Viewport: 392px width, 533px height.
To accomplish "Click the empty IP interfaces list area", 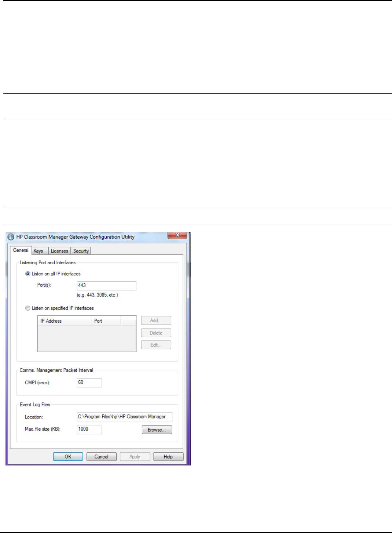I will [87, 338].
